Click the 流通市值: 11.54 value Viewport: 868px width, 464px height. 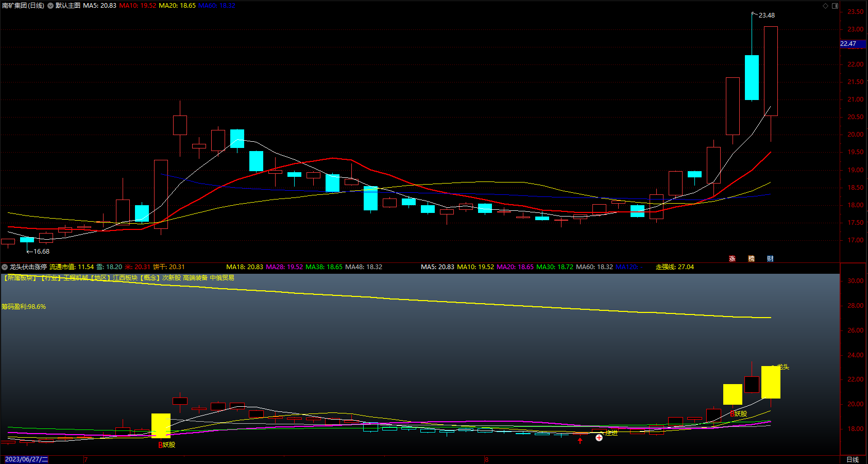click(72, 267)
